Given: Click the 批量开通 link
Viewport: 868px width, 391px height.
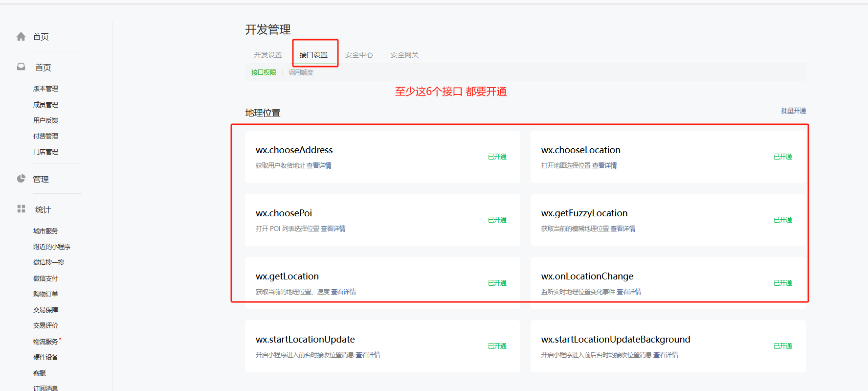Looking at the screenshot, I should 793,111.
